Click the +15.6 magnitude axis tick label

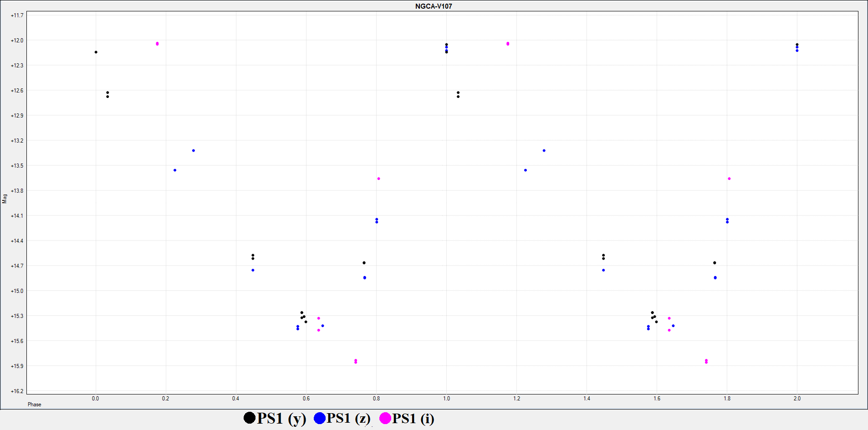click(17, 341)
